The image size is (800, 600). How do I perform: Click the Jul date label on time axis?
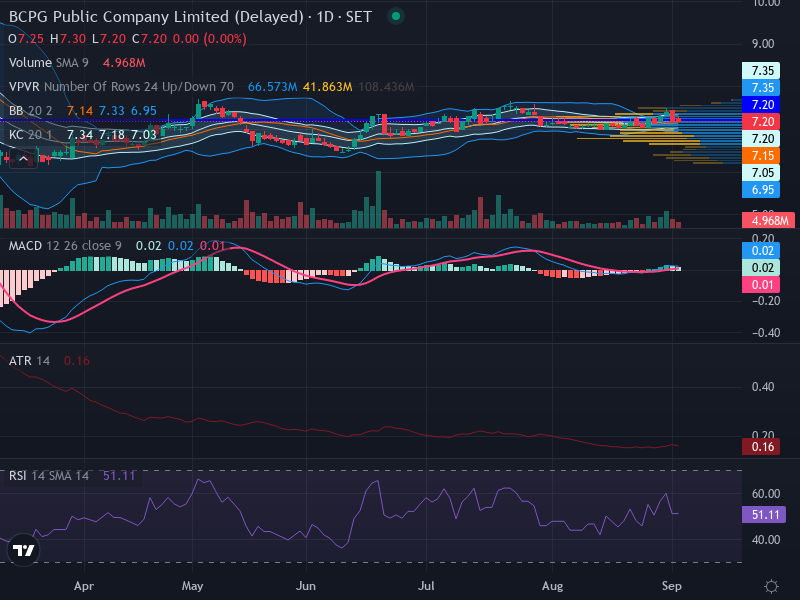[426, 586]
